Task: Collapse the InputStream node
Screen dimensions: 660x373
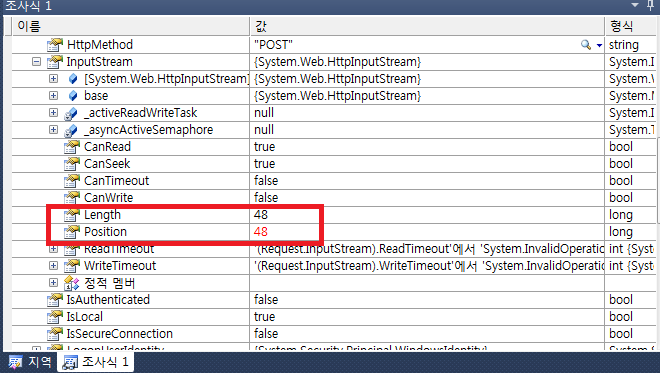Action: click(37, 62)
